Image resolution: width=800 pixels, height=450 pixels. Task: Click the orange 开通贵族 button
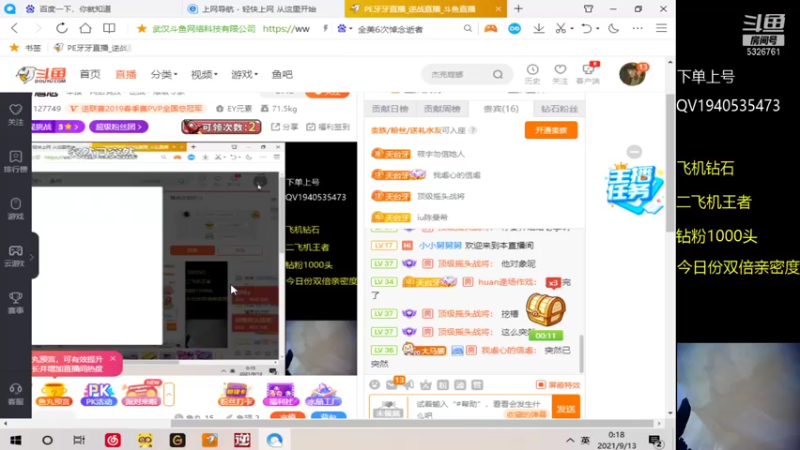pyautogui.click(x=551, y=130)
